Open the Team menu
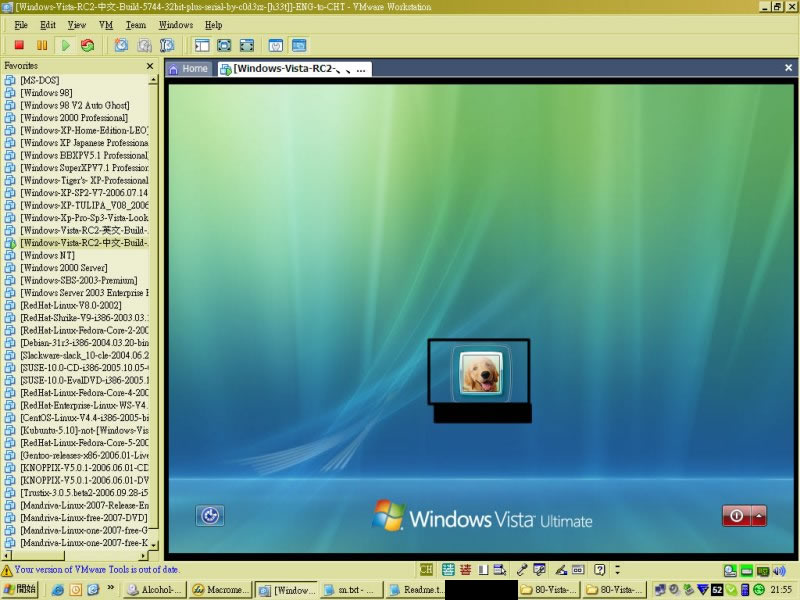The height and width of the screenshot is (600, 800). coord(136,25)
